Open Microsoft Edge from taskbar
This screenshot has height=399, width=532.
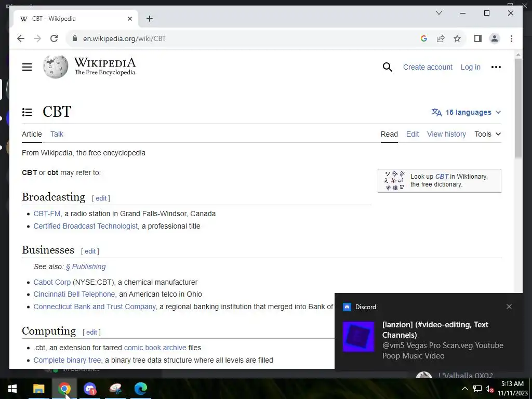point(140,389)
